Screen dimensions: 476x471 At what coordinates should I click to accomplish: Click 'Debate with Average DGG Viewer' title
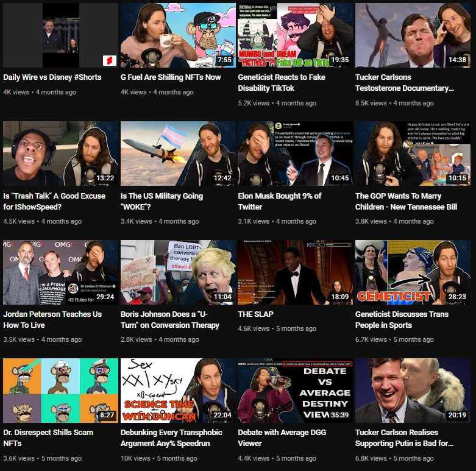click(x=282, y=438)
